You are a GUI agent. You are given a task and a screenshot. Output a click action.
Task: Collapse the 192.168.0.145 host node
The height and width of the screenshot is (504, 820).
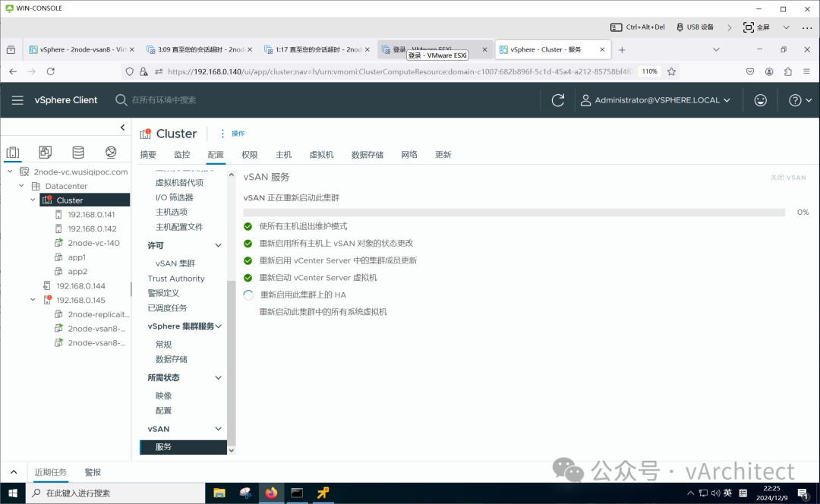coord(33,300)
